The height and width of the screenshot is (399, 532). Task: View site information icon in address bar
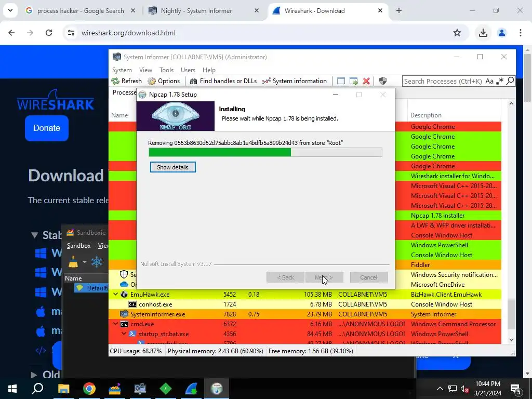pyautogui.click(x=71, y=33)
